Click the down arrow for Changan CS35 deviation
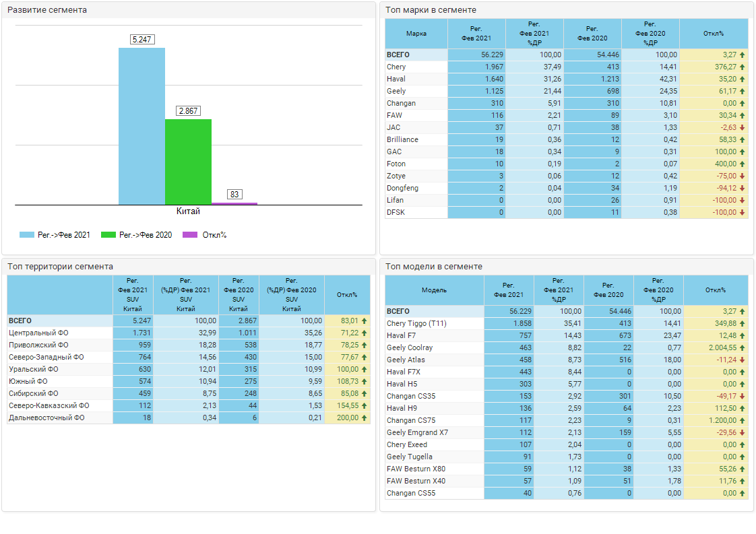This screenshot has height=534, width=756. 742,397
